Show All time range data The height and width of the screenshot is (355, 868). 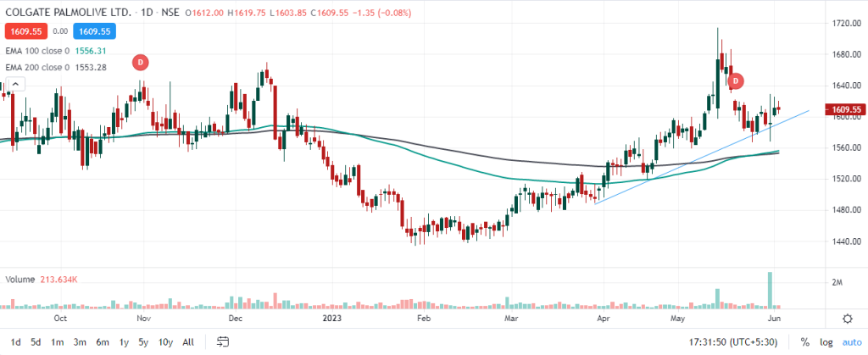click(188, 342)
